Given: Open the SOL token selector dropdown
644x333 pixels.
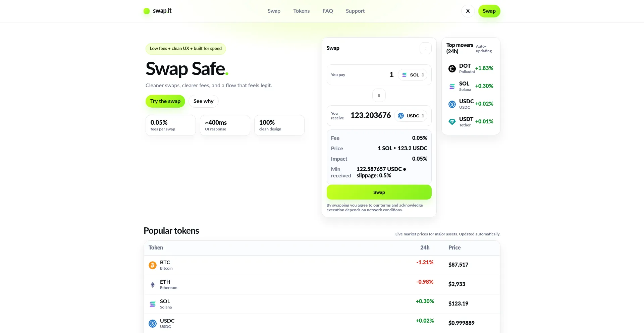Looking at the screenshot, I should (x=413, y=75).
